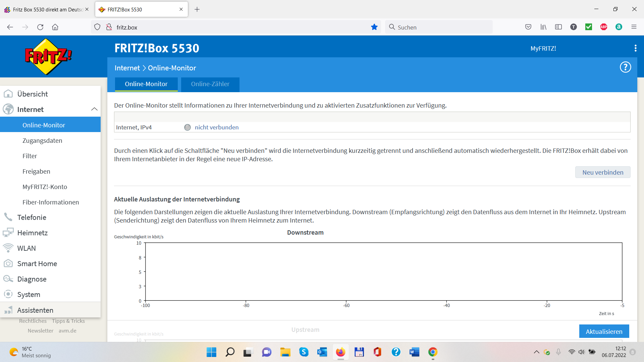Select Fiber-Informationen under Internet
The width and height of the screenshot is (644, 362).
coord(50,202)
